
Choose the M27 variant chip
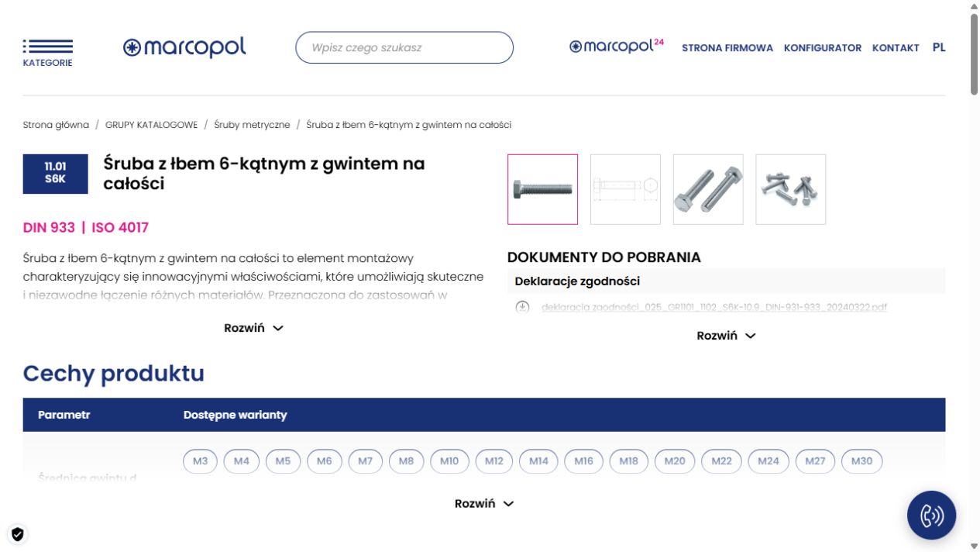coord(815,461)
